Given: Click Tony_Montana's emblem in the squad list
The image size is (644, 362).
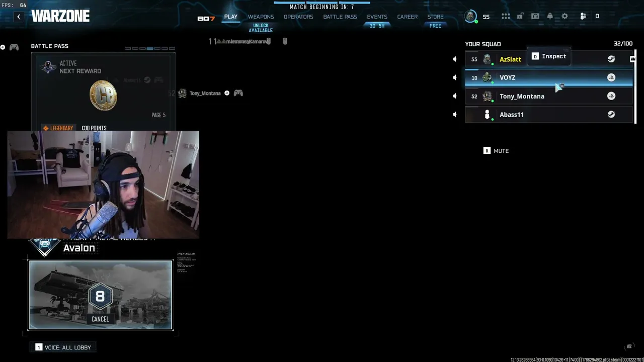Looking at the screenshot, I should pyautogui.click(x=487, y=96).
